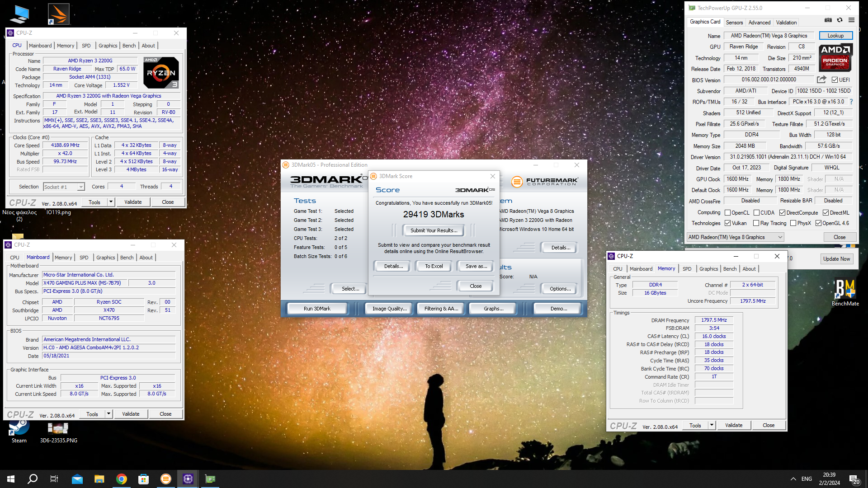This screenshot has width=868, height=488.
Task: Click the Image Quality... button
Action: 389,309
